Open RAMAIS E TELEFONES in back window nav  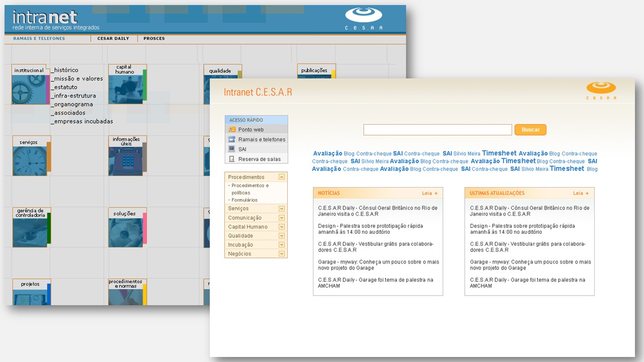pyautogui.click(x=39, y=39)
